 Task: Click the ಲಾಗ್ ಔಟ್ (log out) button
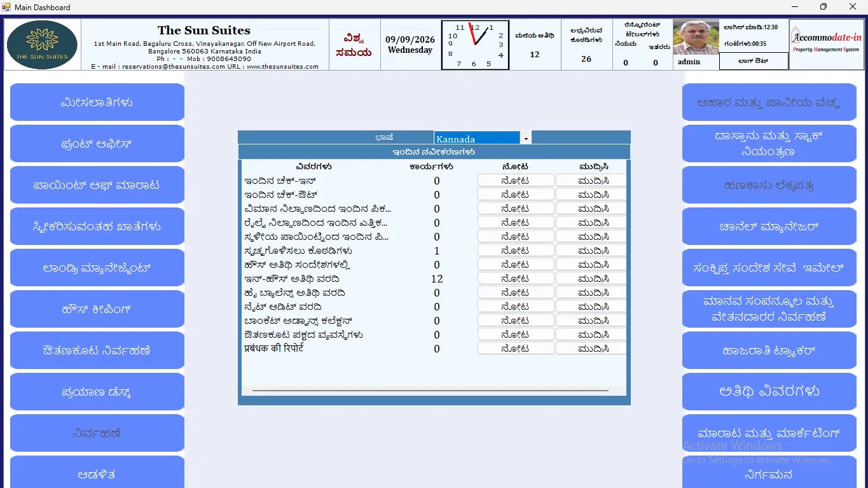pos(754,61)
